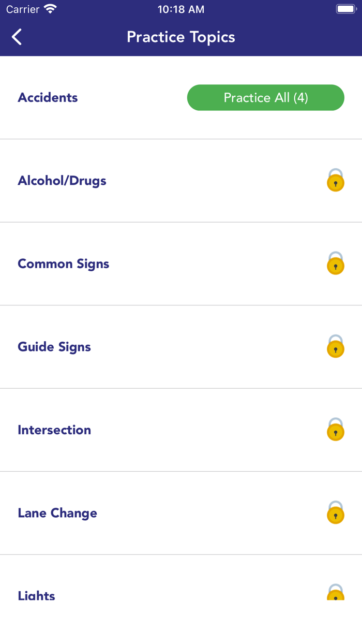Viewport: 362px width, 644px height.
Task: Select the Common Signs topic
Action: click(x=63, y=264)
